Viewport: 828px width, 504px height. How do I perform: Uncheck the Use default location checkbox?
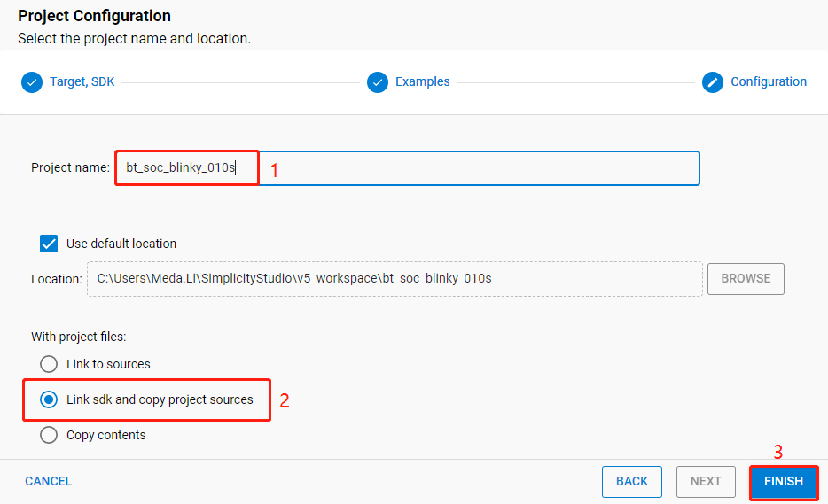[x=49, y=244]
